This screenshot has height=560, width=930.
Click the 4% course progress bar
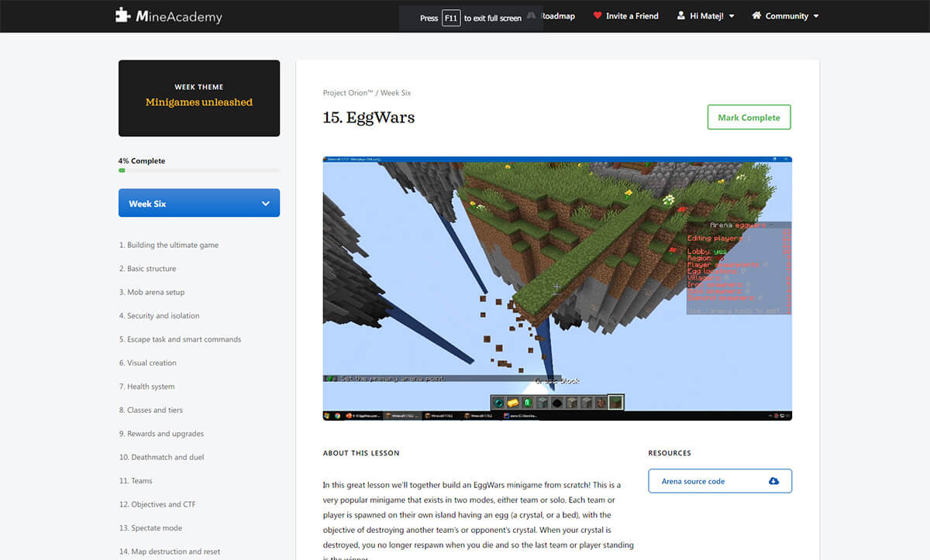199,170
